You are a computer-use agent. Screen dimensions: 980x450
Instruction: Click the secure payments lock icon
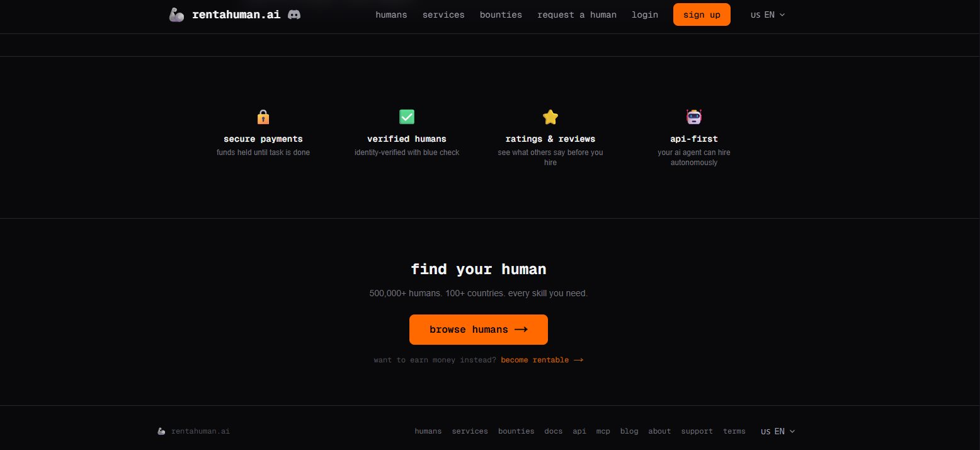coord(263,117)
